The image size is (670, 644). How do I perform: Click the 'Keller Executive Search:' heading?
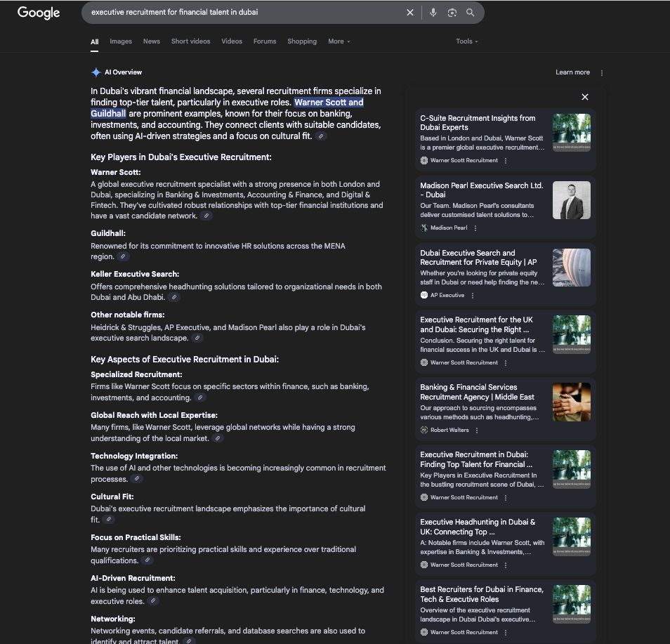tap(135, 275)
